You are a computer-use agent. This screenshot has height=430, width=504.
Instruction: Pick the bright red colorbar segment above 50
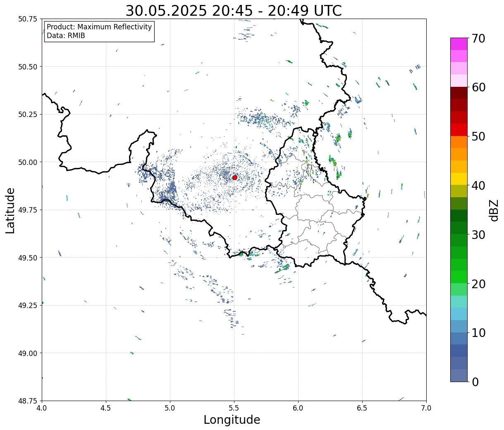tap(459, 130)
